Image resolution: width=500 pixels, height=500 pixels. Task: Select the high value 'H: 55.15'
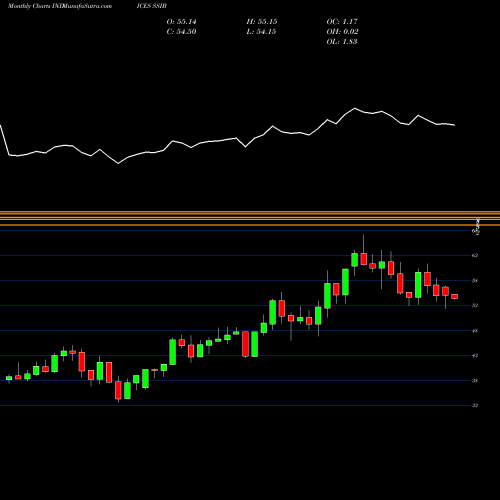pos(262,22)
